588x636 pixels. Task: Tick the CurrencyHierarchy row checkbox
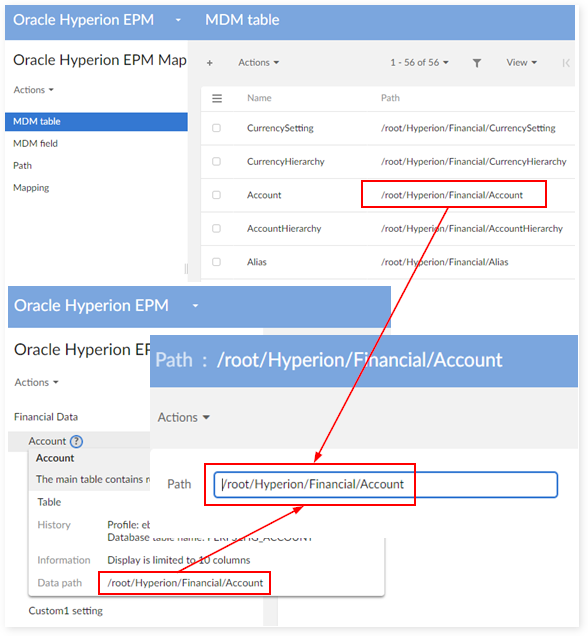coord(217,161)
